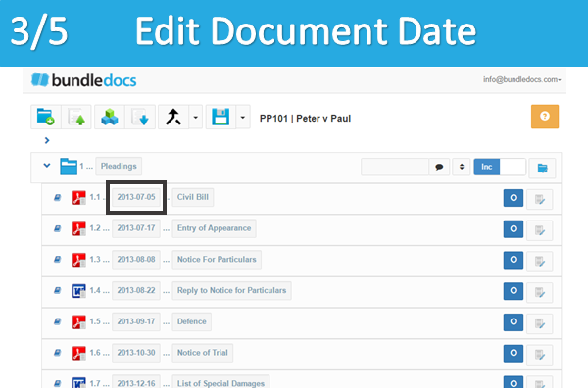Open the info@bundledocs.com account menu
The height and width of the screenshot is (392, 588).
(521, 79)
